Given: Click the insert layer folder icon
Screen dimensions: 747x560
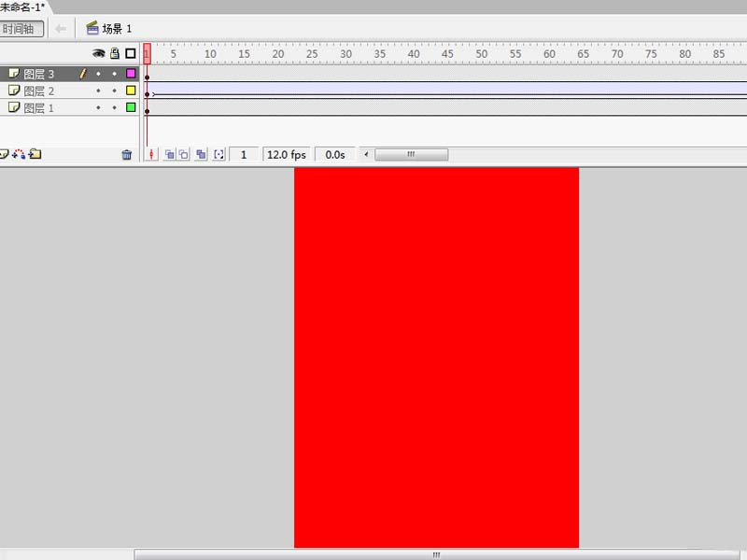Looking at the screenshot, I should coord(35,154).
